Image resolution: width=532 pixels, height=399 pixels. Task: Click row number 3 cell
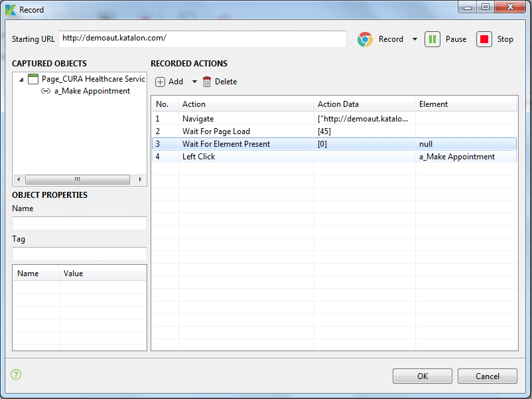click(165, 144)
